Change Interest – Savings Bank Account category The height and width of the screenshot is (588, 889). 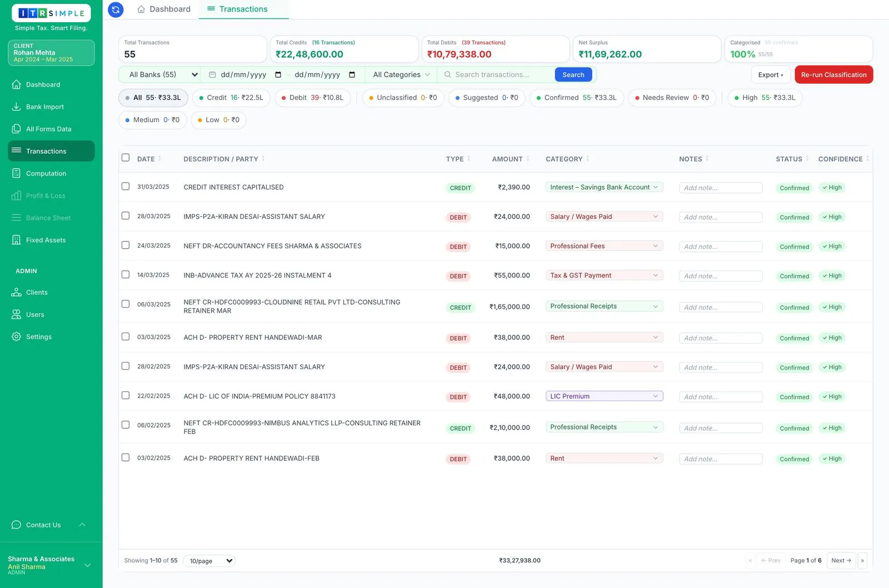pyautogui.click(x=604, y=187)
